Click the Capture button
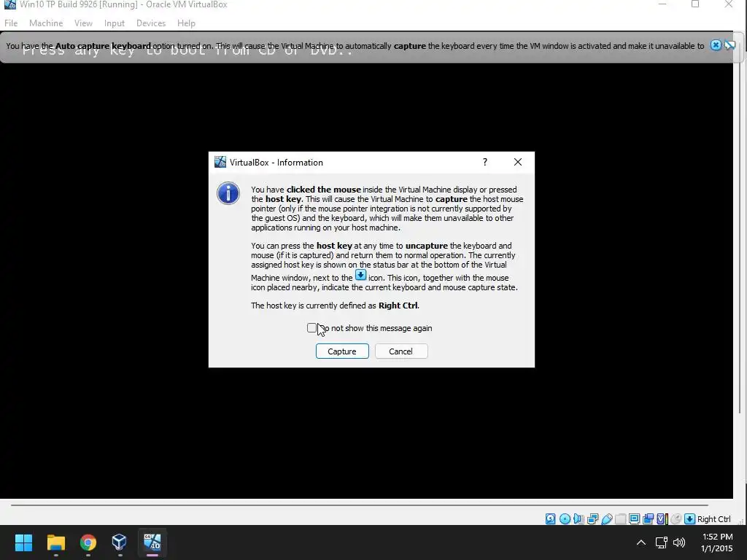 tap(342, 351)
